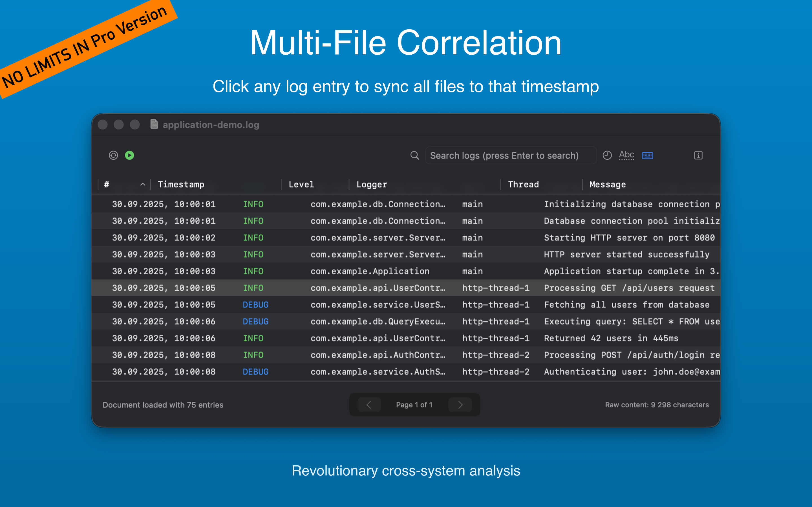Click the Level column header
The width and height of the screenshot is (812, 507).
pyautogui.click(x=301, y=184)
